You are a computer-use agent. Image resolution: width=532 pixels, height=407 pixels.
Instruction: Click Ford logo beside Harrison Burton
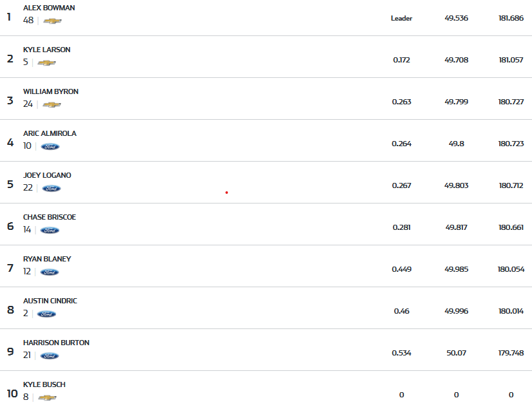click(50, 356)
